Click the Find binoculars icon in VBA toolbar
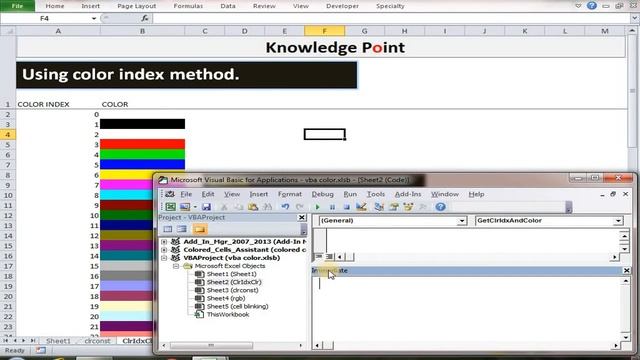Viewport: 640px width, 360px height. click(x=267, y=207)
